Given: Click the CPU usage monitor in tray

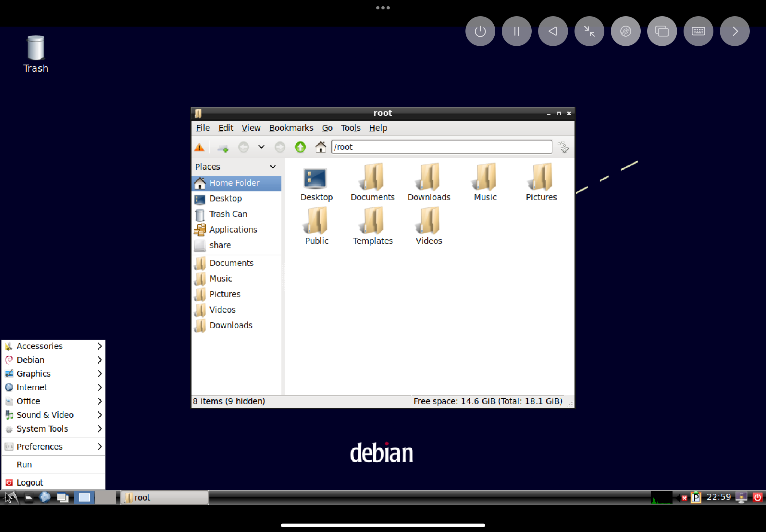Looking at the screenshot, I should coord(661,498).
